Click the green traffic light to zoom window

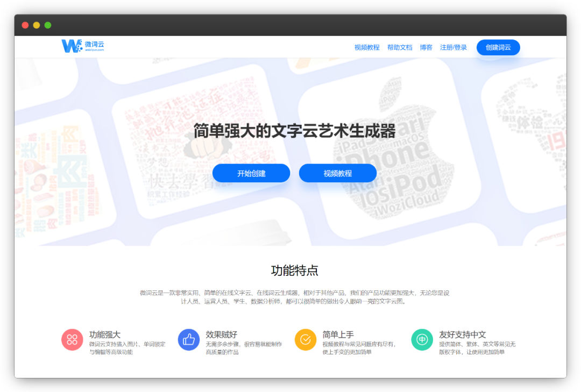(48, 25)
